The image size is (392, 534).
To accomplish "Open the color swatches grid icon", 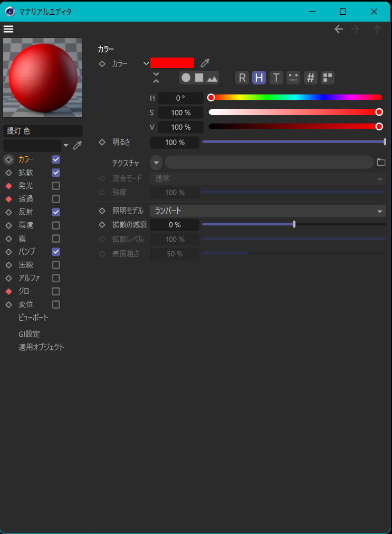I will 328,78.
